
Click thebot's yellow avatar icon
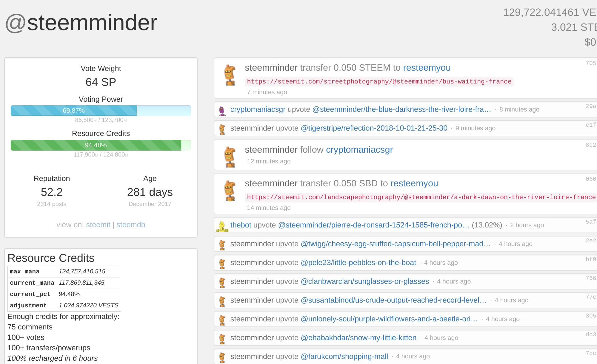pyautogui.click(x=222, y=227)
